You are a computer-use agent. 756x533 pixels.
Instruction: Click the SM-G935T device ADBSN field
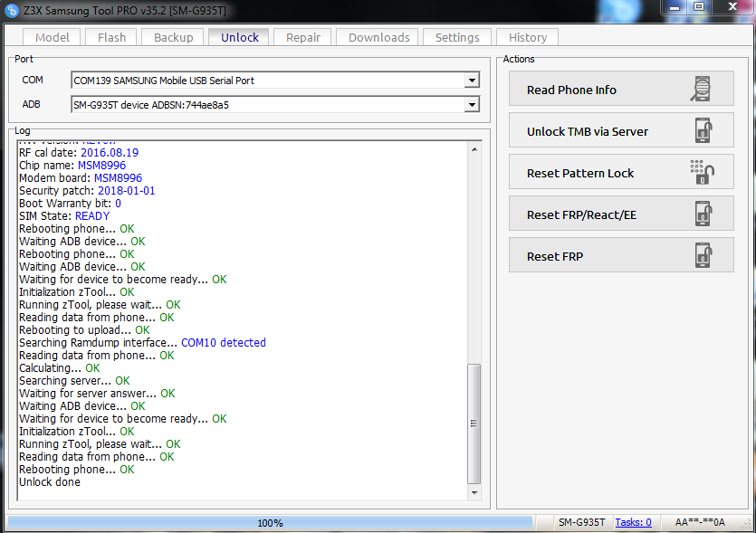click(x=275, y=105)
